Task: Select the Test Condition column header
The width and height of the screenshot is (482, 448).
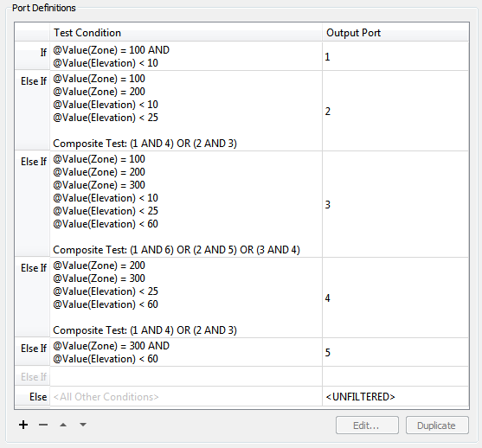Action: point(186,33)
